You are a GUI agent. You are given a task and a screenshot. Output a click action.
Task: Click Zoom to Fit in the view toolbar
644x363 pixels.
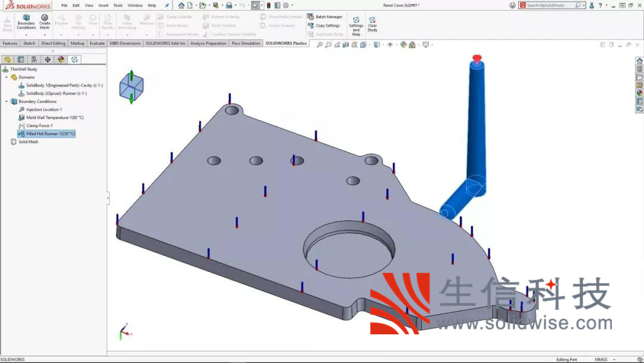coord(320,45)
